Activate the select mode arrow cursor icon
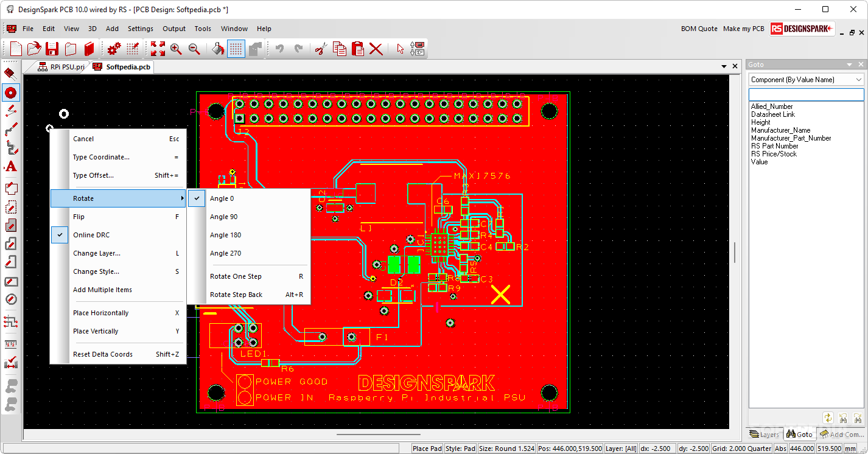 [x=401, y=49]
